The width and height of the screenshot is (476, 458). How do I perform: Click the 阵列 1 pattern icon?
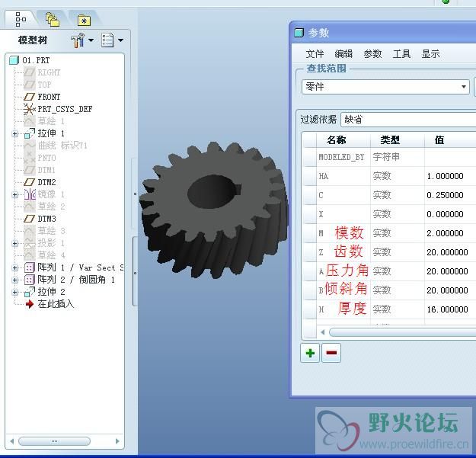30,267
